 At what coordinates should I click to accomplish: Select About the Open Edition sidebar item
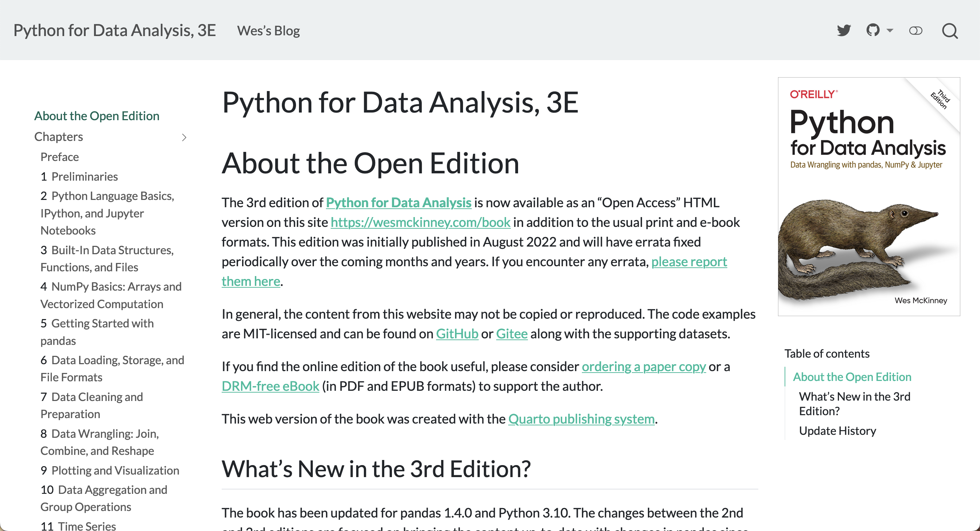pyautogui.click(x=97, y=116)
